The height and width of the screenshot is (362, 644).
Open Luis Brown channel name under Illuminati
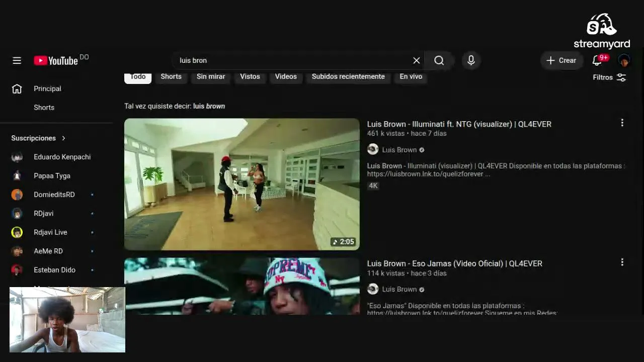coord(399,150)
